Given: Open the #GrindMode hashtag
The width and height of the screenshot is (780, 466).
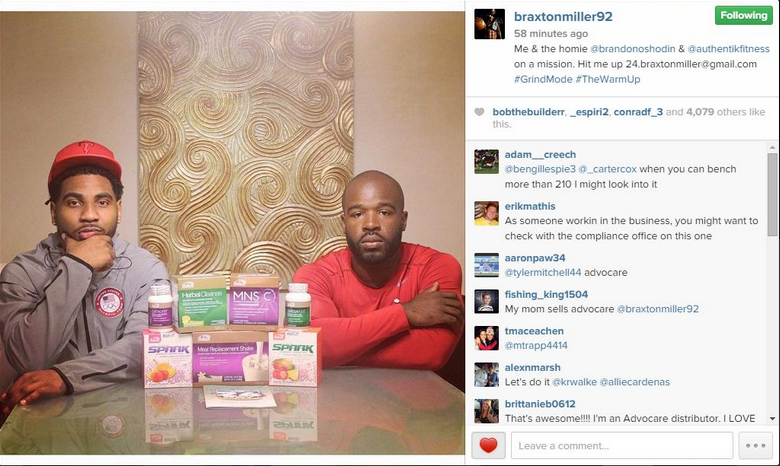Looking at the screenshot, I should point(543,79).
